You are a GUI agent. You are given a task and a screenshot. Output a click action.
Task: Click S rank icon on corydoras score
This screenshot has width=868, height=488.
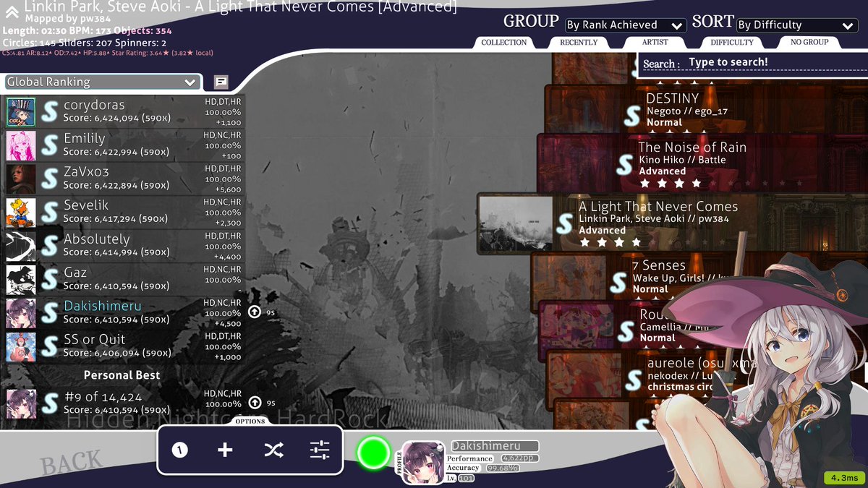[x=49, y=112]
